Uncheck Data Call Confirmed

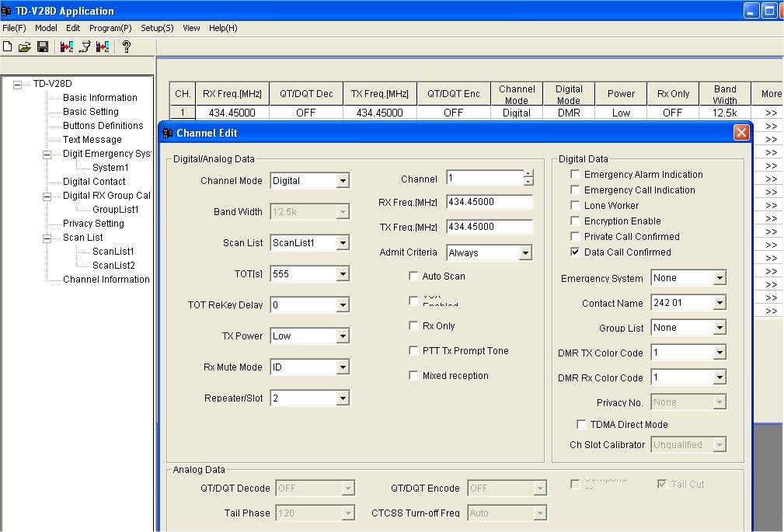[x=575, y=252]
